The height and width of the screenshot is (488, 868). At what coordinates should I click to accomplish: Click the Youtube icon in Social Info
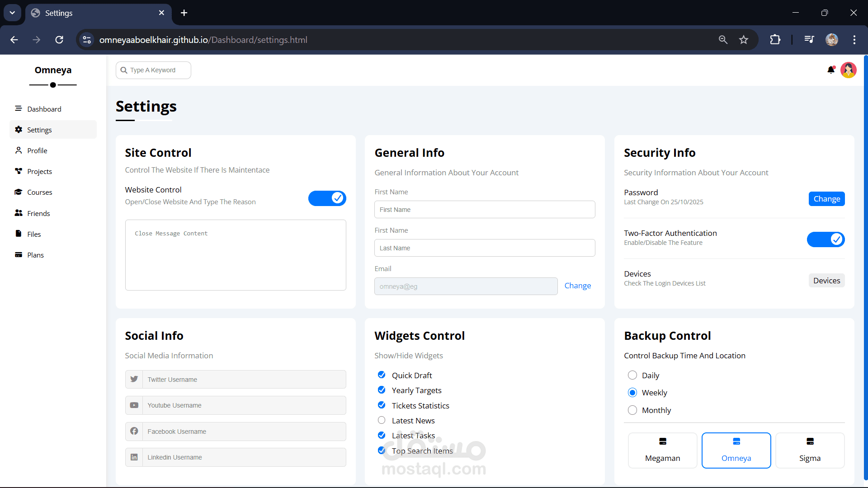click(134, 405)
